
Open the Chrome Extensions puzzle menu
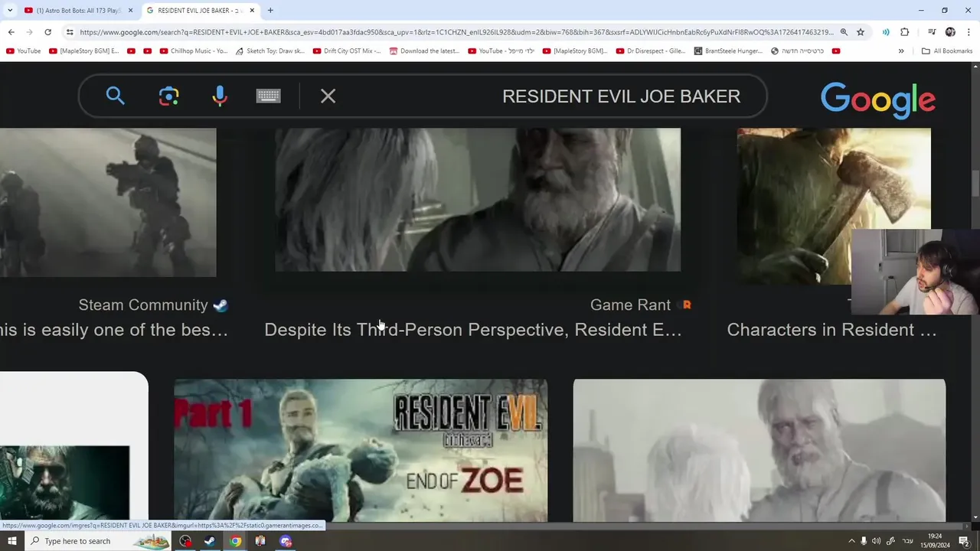[x=904, y=32]
